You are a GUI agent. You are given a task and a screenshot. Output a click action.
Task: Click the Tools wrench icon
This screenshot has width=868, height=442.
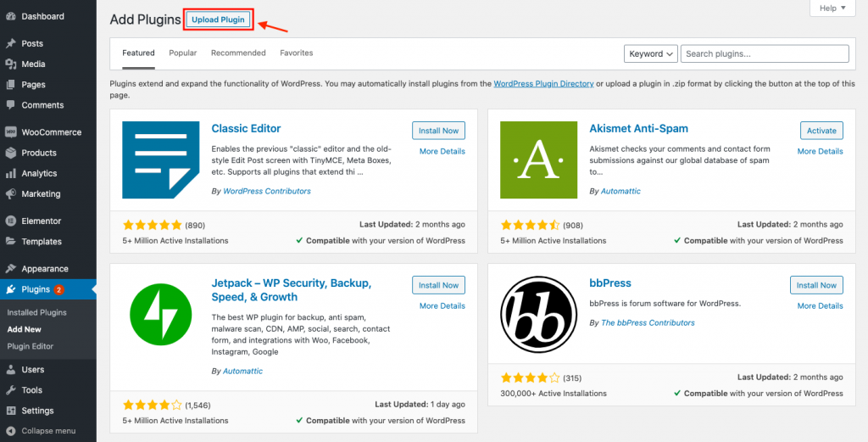click(10, 390)
